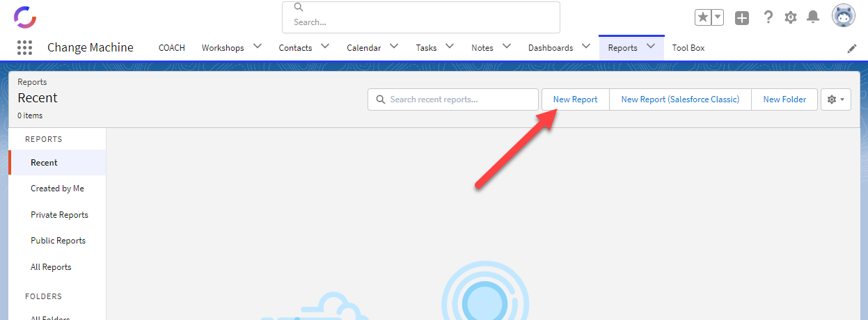Open the Setup gear icon in header

tap(791, 17)
